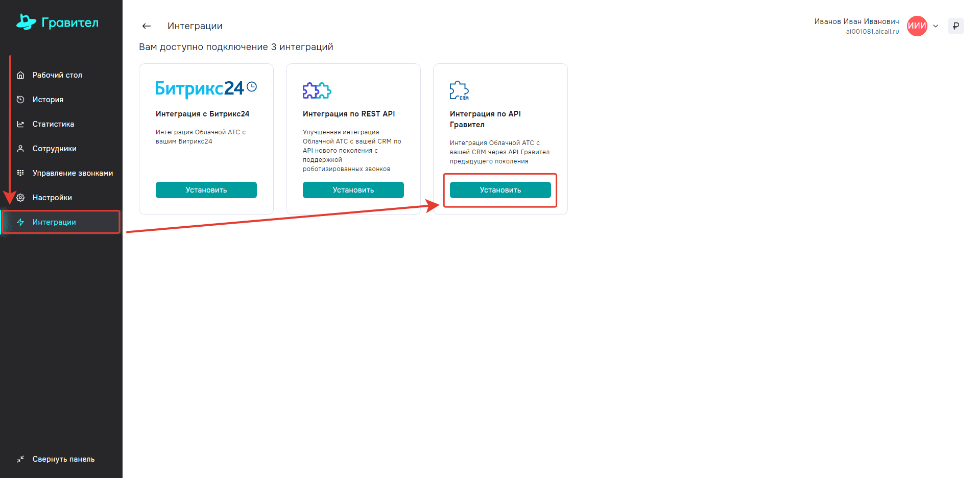Click the CRM puzzle icon
980x478 pixels.
(459, 90)
